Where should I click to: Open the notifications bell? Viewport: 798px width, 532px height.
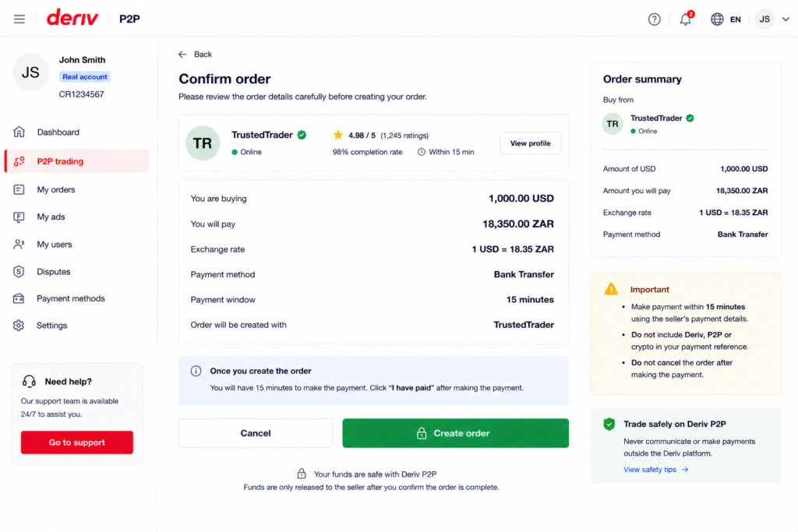point(686,19)
